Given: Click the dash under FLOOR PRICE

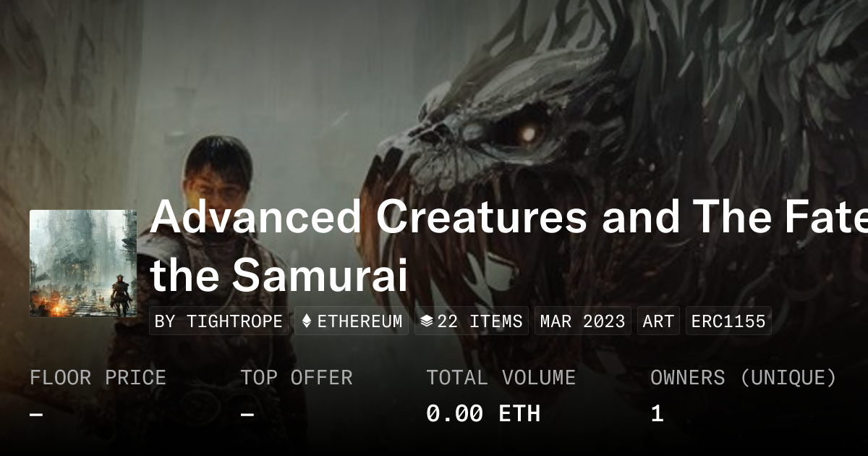Looking at the screenshot, I should click(36, 415).
